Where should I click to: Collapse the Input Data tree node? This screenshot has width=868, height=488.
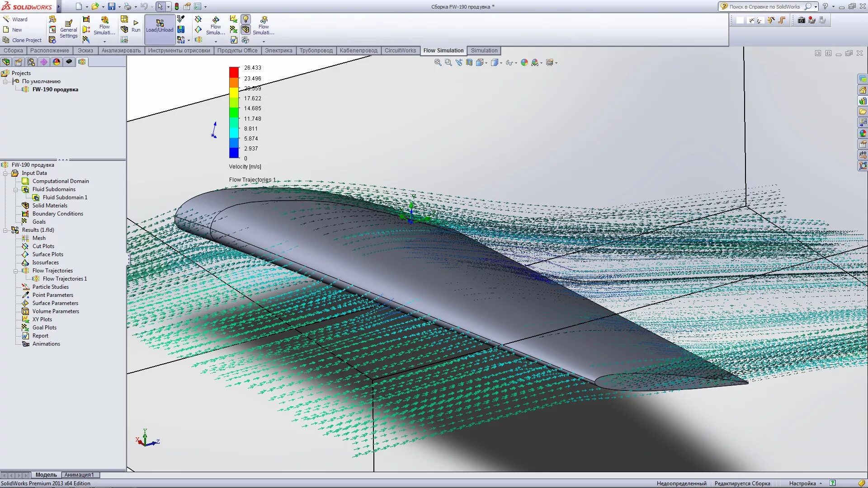point(5,173)
